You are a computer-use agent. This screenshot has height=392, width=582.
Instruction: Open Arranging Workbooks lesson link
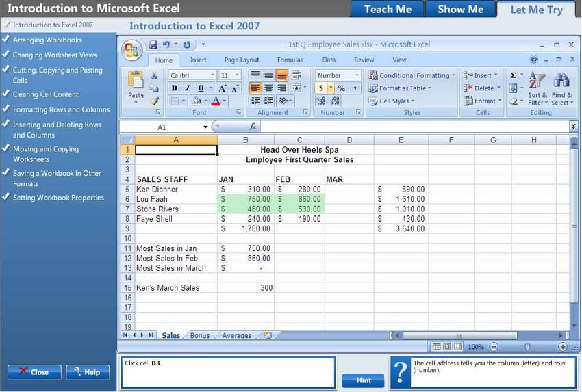[x=47, y=40]
